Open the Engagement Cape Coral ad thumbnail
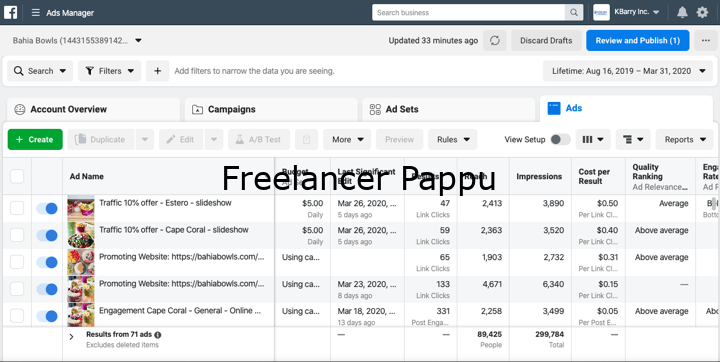 (x=81, y=315)
